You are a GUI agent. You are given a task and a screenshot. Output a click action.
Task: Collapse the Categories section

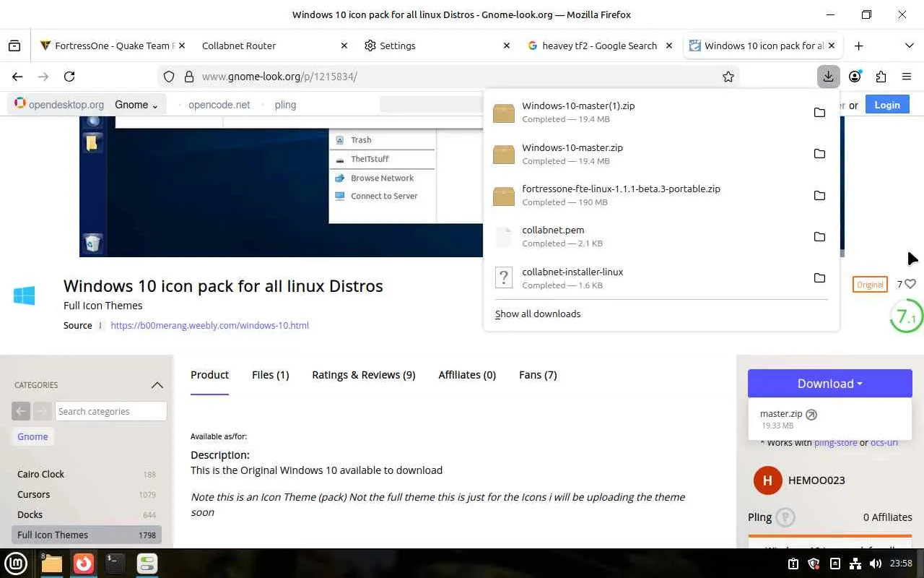pyautogui.click(x=157, y=385)
